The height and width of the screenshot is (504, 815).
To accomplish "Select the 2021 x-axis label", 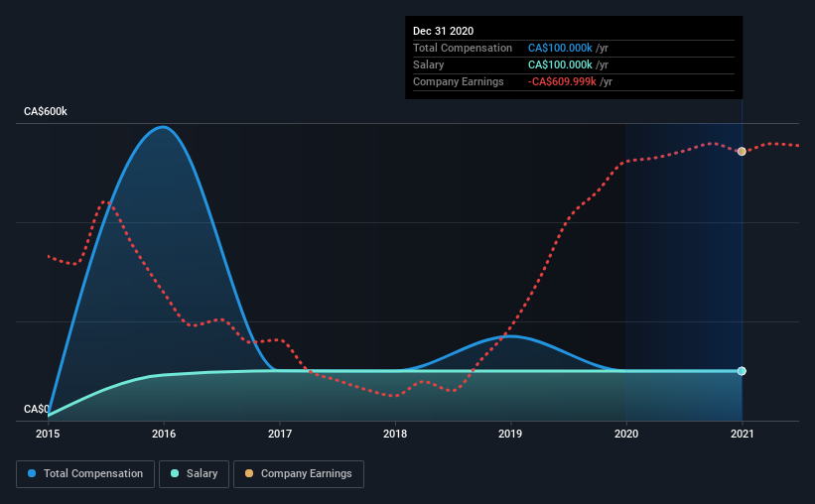I will (743, 434).
